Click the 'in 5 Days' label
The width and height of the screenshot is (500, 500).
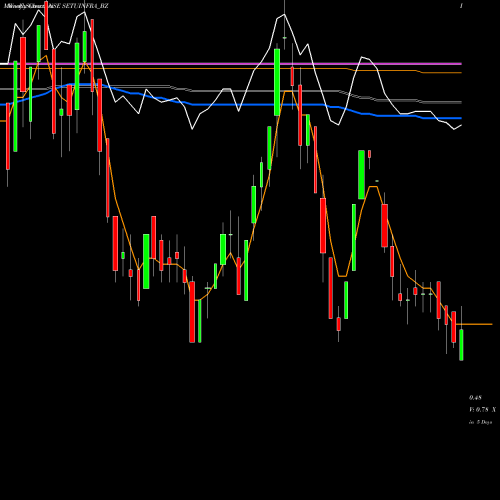point(480,422)
